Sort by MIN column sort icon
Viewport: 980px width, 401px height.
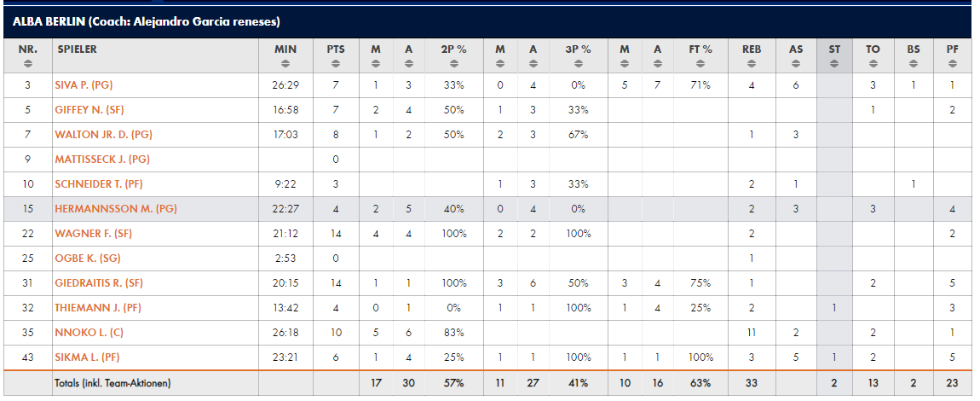[285, 64]
